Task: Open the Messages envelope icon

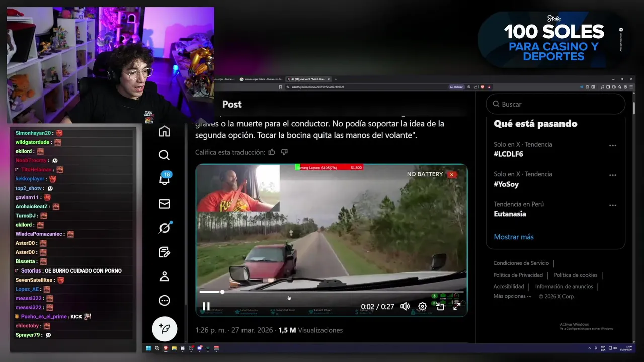Action: pyautogui.click(x=165, y=204)
